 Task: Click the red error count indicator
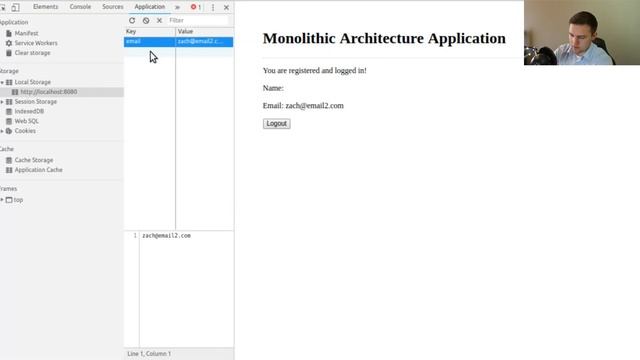click(x=196, y=7)
